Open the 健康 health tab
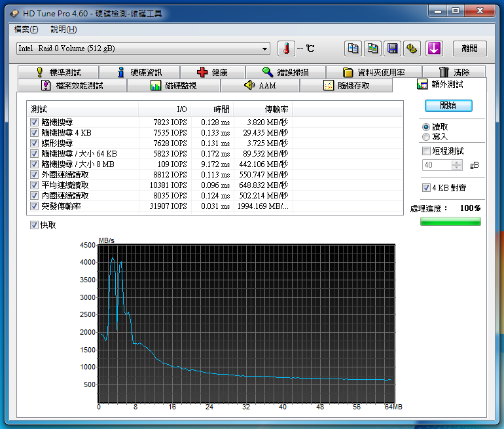Viewport: 504px width, 429px height. tap(213, 72)
